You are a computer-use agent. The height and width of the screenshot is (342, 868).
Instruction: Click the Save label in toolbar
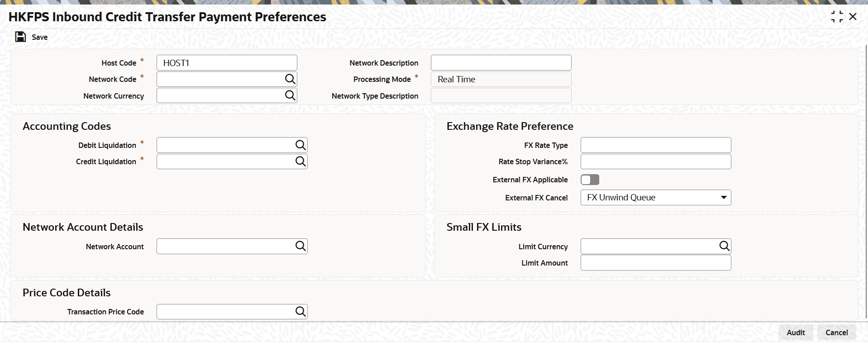[x=39, y=37]
